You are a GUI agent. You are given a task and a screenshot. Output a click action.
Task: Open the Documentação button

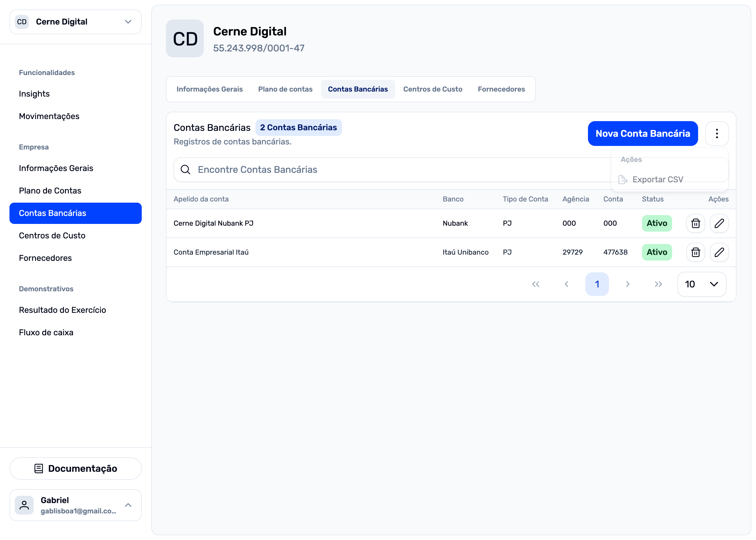pyautogui.click(x=75, y=468)
